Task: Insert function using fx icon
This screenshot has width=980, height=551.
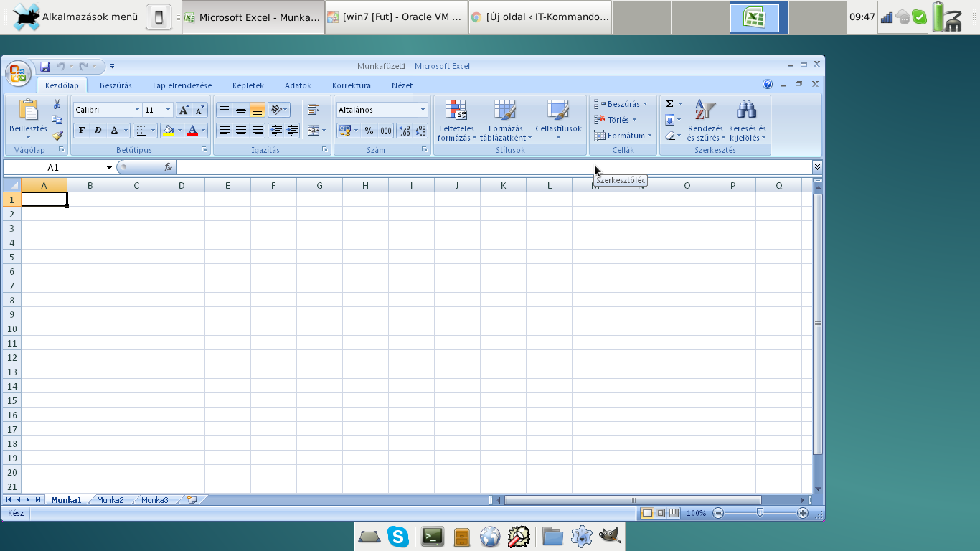Action: pyautogui.click(x=168, y=167)
